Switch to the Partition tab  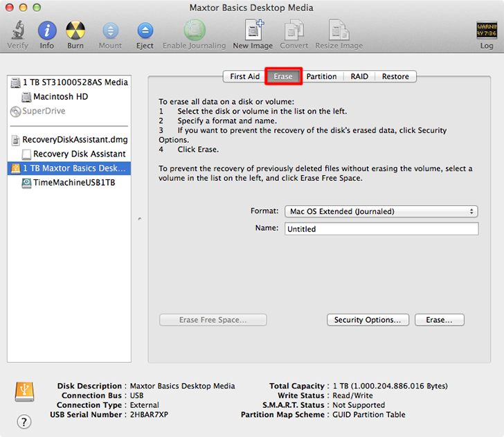tap(321, 77)
